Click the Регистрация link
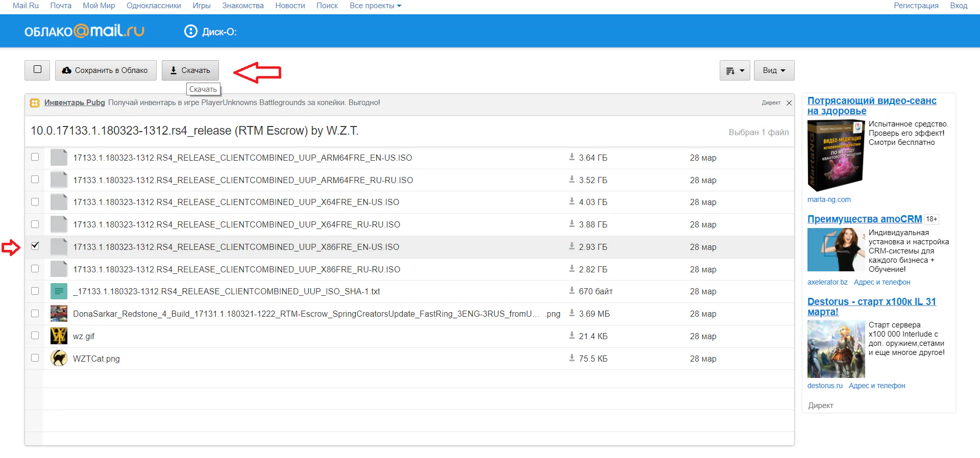This screenshot has height=458, width=980. pyautogui.click(x=916, y=6)
